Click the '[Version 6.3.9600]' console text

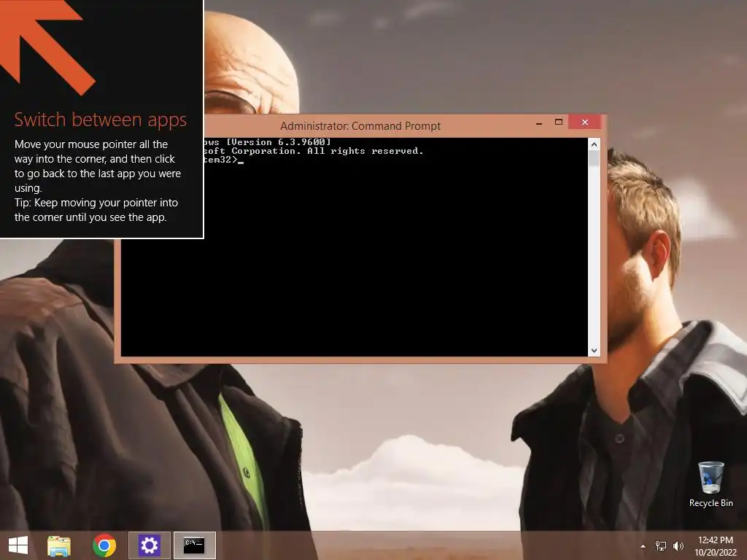point(278,142)
